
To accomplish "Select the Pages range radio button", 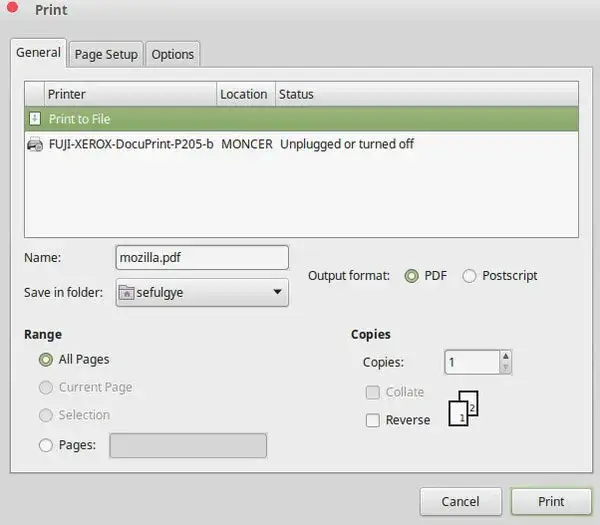I will (45, 446).
